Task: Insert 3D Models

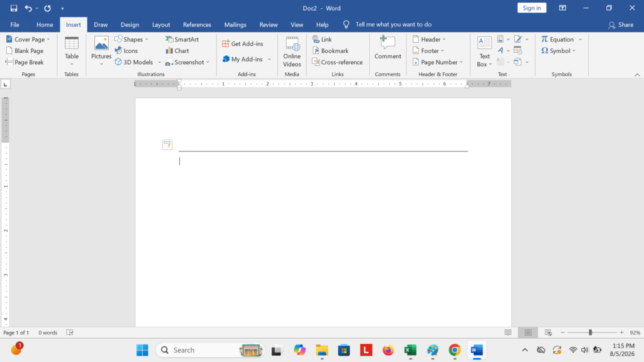Action: (135, 62)
